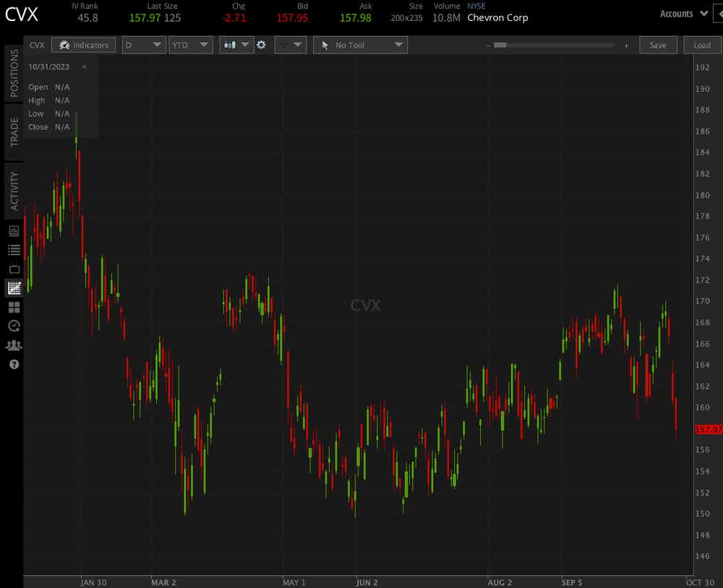The width and height of the screenshot is (723, 588).
Task: Click the MAR 2 date axis label
Action: (x=163, y=582)
